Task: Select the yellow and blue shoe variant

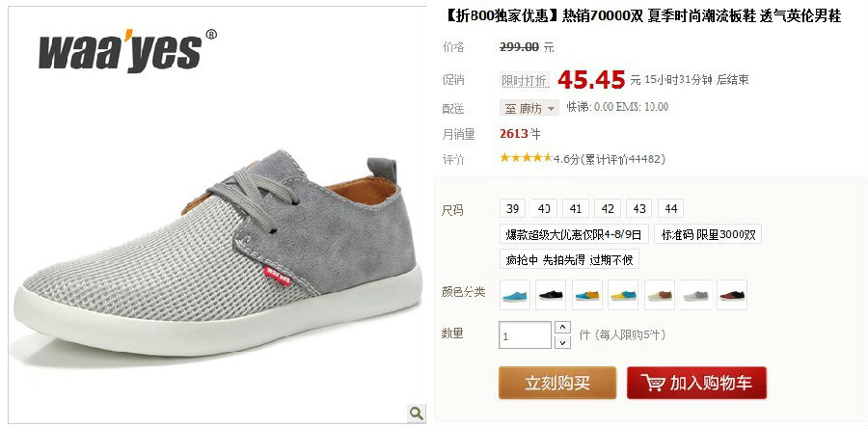Action: [623, 295]
